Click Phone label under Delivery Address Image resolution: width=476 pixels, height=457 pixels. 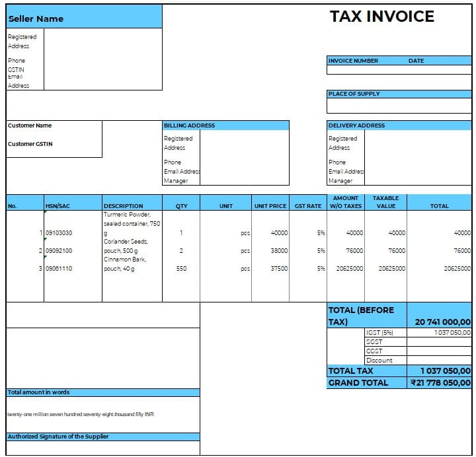tap(337, 162)
